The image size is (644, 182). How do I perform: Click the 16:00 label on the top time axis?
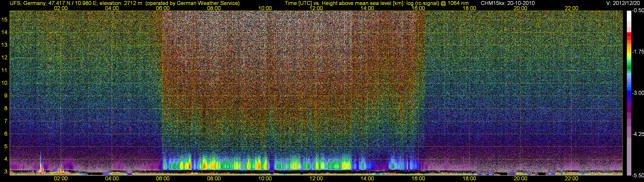point(418,8)
